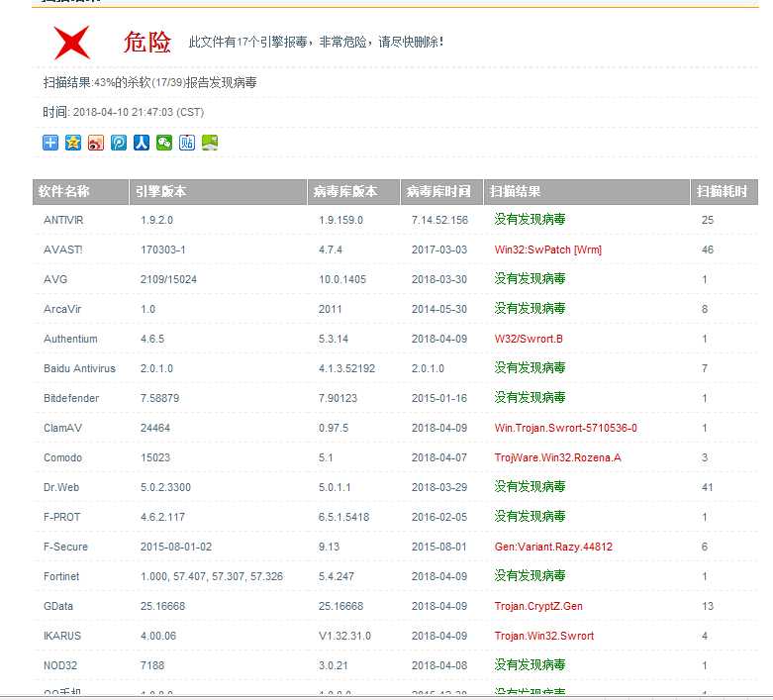
Task: Share to Renren icon
Action: tap(142, 143)
